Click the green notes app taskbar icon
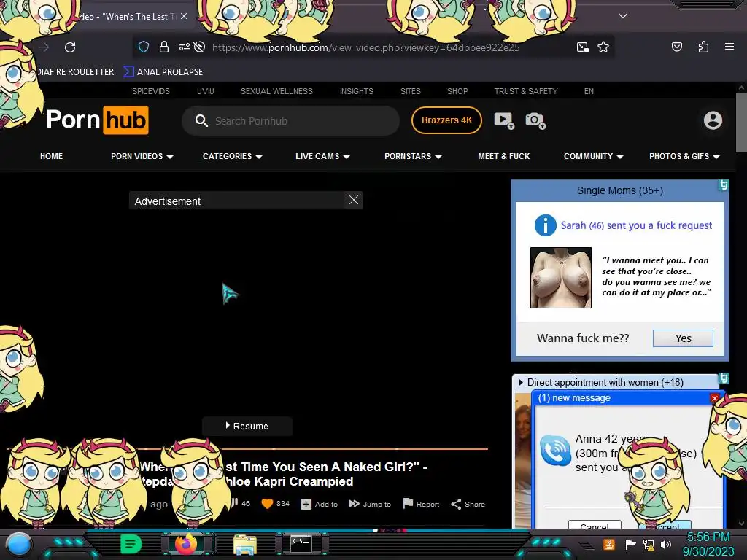Image resolution: width=747 pixels, height=560 pixels. coord(131,544)
